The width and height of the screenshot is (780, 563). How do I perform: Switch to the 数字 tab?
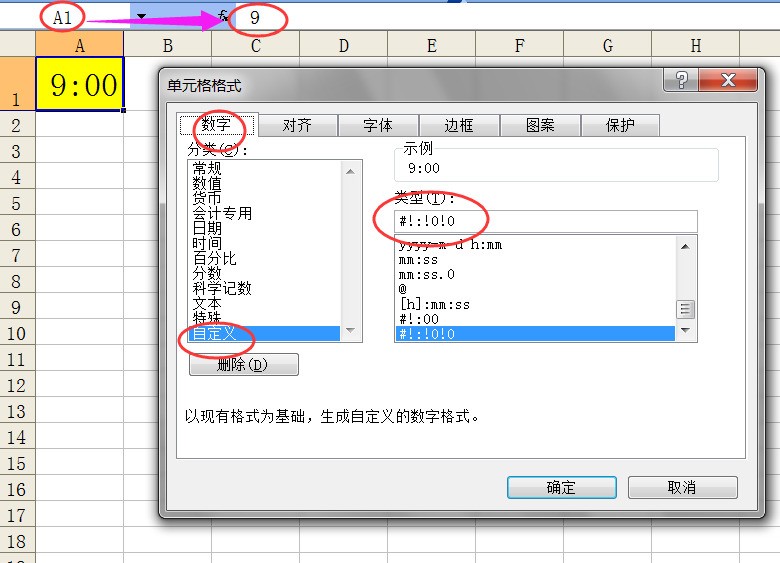216,124
